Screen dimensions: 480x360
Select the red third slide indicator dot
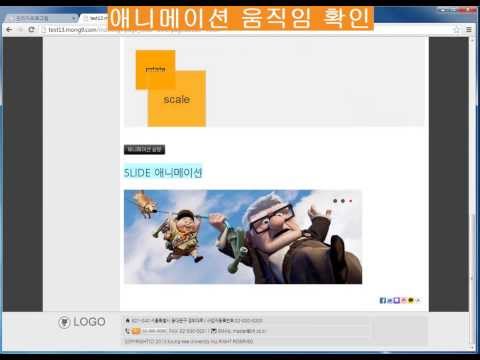click(x=350, y=201)
